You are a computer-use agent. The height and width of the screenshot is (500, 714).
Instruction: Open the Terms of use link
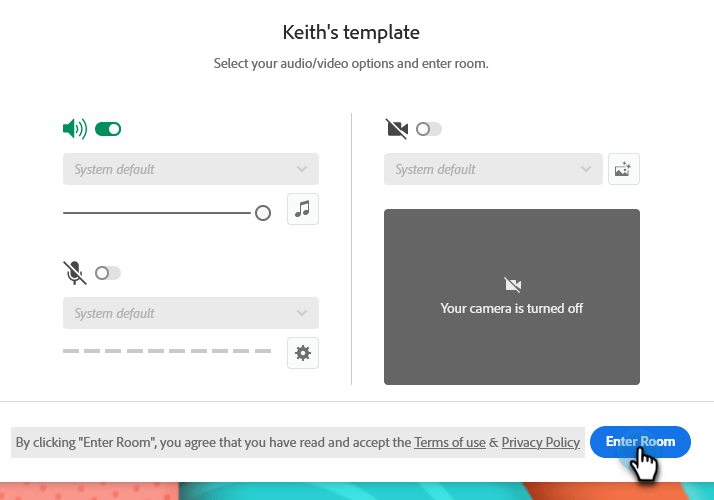click(x=450, y=442)
